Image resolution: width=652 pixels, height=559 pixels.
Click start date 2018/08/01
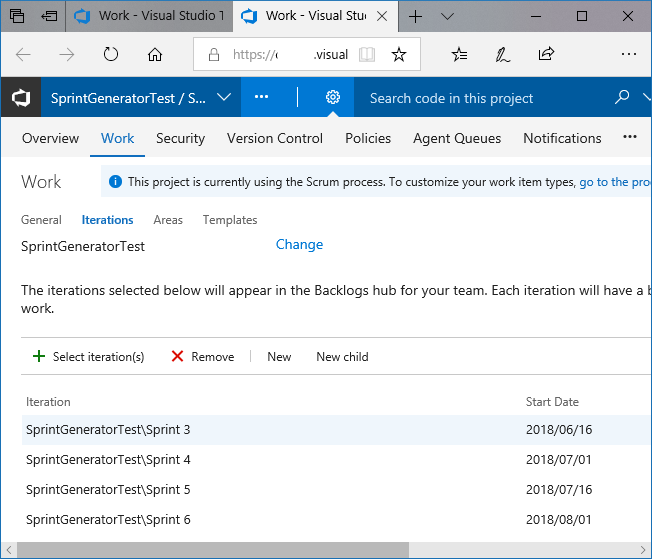(x=558, y=519)
